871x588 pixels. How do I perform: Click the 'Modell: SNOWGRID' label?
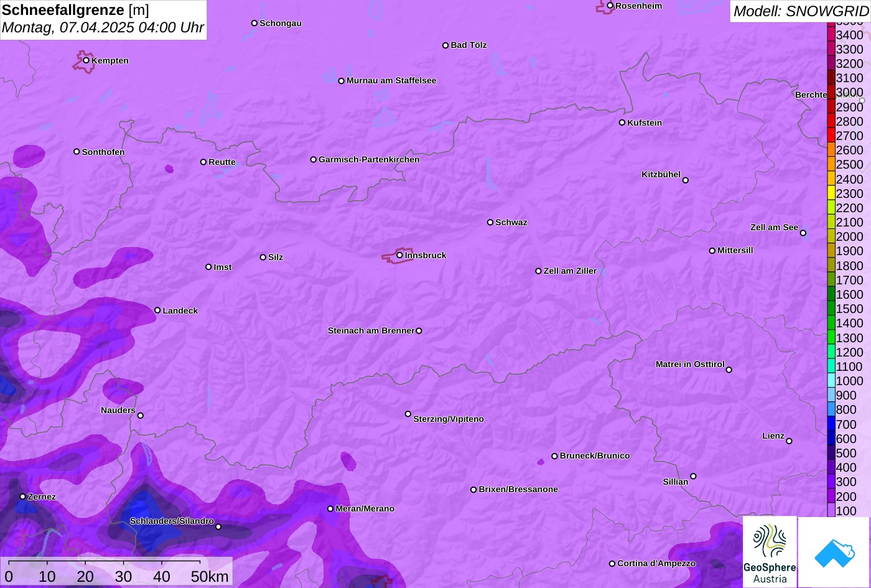[x=801, y=11]
